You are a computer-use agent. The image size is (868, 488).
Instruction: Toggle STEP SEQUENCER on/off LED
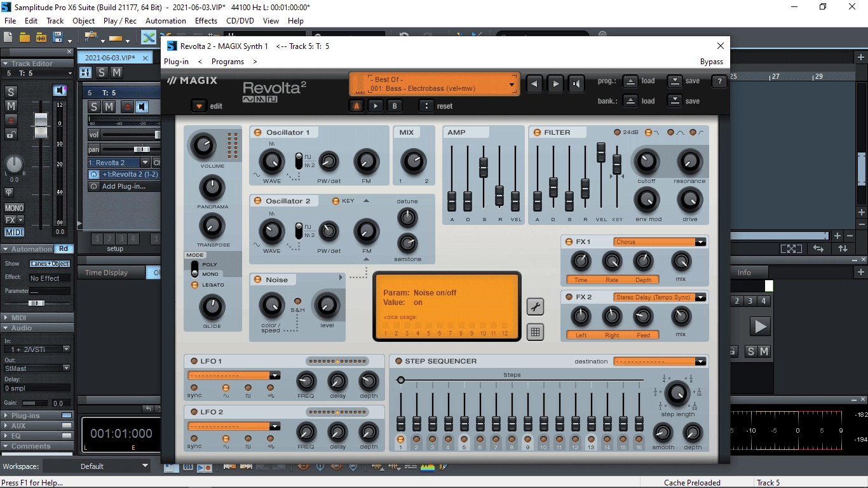pyautogui.click(x=398, y=361)
